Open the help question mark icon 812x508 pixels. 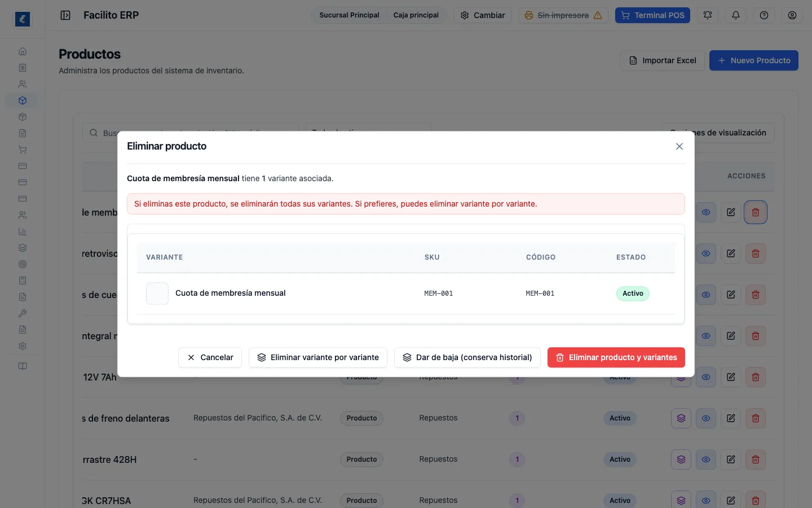tap(764, 15)
